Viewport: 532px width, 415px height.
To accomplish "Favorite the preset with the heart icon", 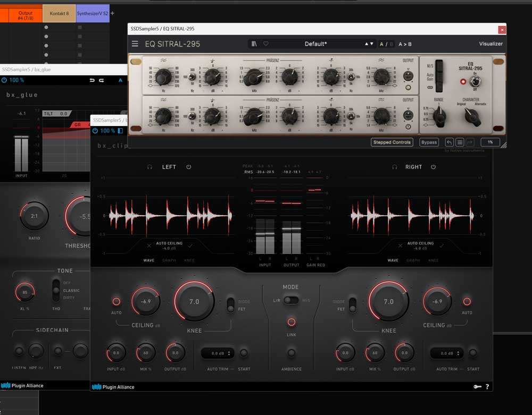I will (x=265, y=44).
